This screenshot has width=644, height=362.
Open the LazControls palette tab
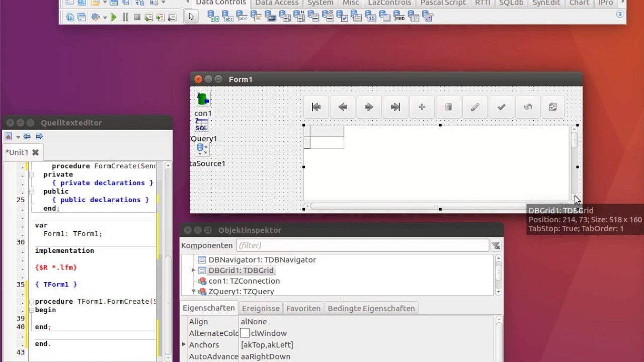coord(389,3)
